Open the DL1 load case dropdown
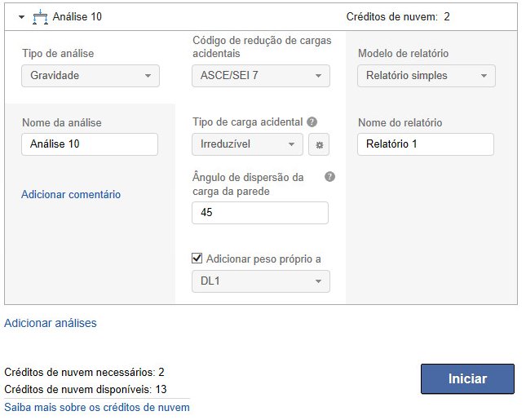The image size is (526, 420). click(x=261, y=281)
